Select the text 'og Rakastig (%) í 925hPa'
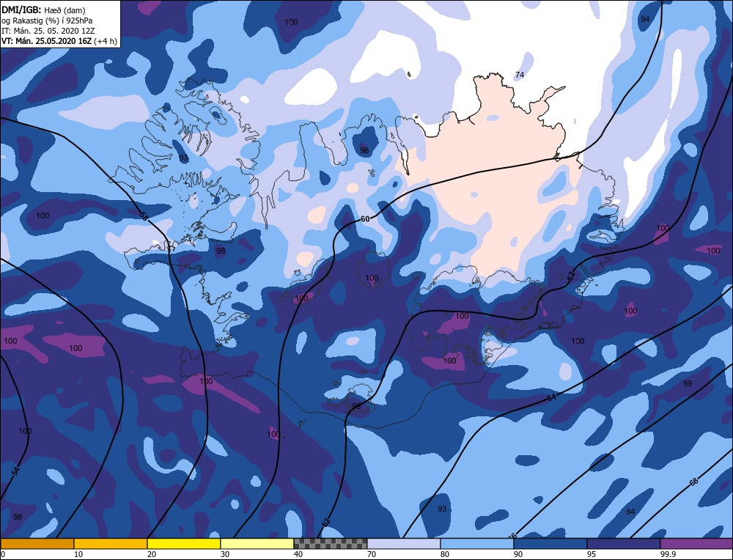 click(47, 21)
